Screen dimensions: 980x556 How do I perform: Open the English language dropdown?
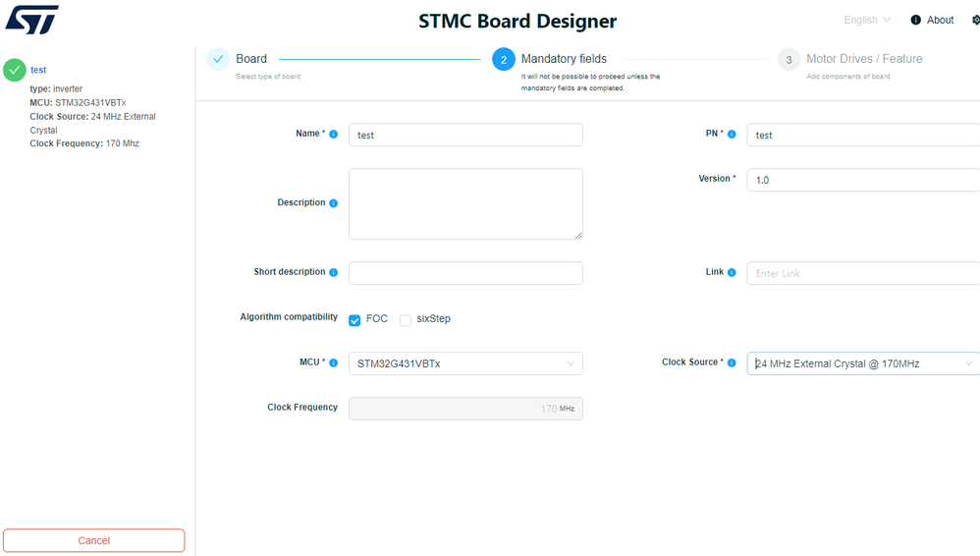(867, 20)
